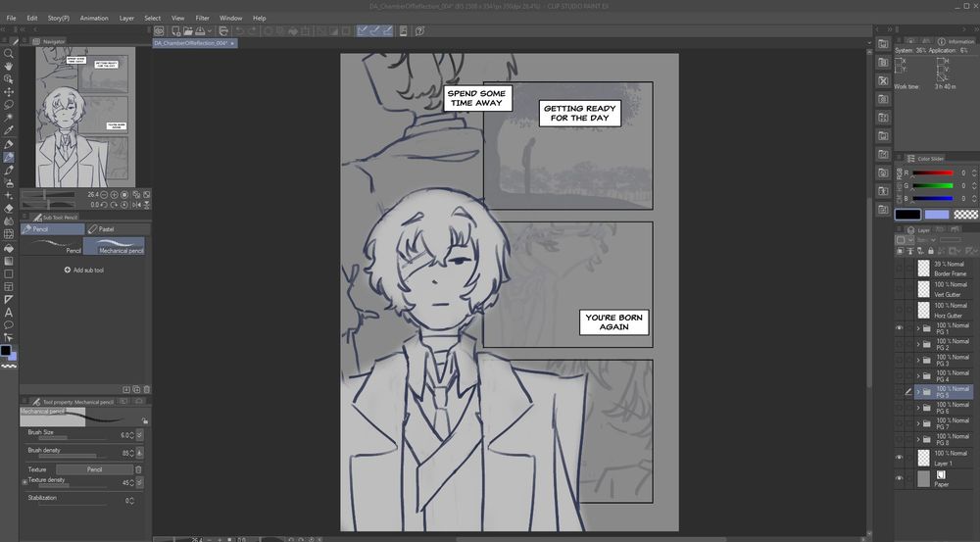
Task: Select the Eyedropper tool
Action: pos(9,131)
